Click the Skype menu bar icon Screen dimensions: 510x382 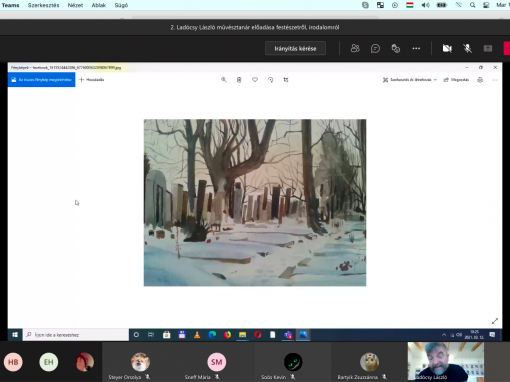pyautogui.click(x=365, y=5)
